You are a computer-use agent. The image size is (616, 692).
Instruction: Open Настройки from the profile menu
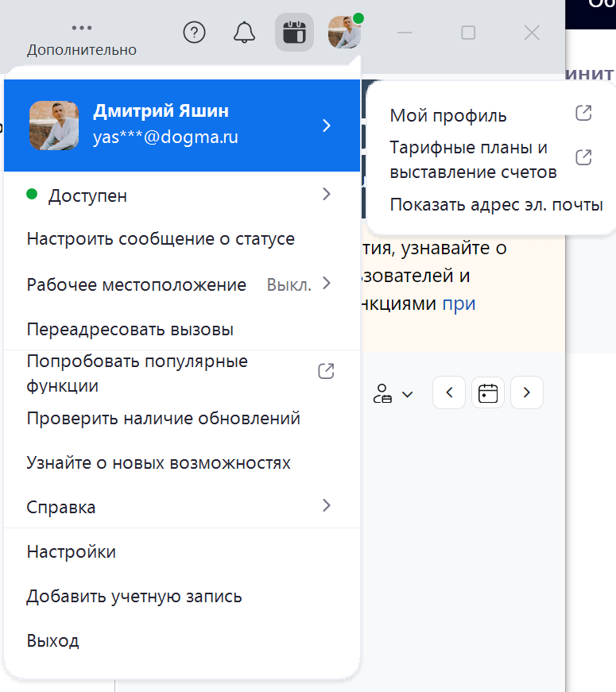coord(72,551)
